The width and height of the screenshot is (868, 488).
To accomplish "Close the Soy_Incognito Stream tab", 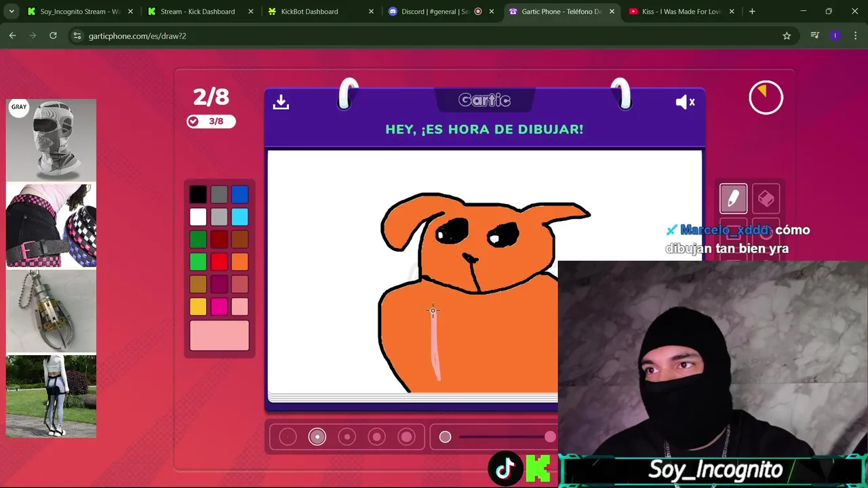I will (x=130, y=12).
